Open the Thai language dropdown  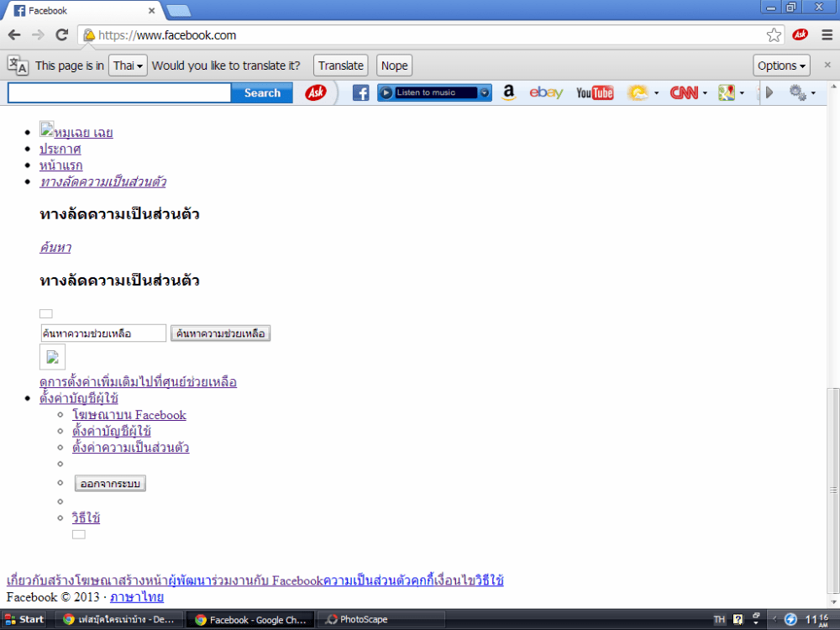[x=128, y=66]
